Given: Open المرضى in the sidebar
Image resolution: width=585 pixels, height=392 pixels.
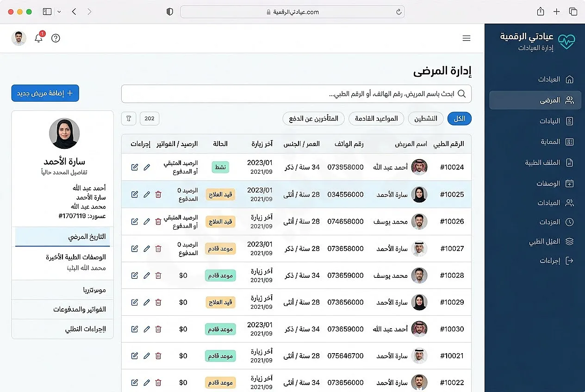Looking at the screenshot, I should point(535,100).
